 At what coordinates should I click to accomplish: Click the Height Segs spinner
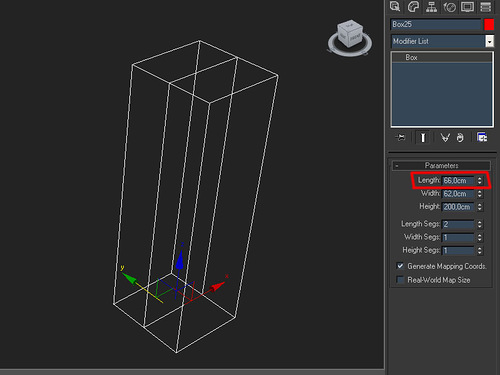click(479, 250)
